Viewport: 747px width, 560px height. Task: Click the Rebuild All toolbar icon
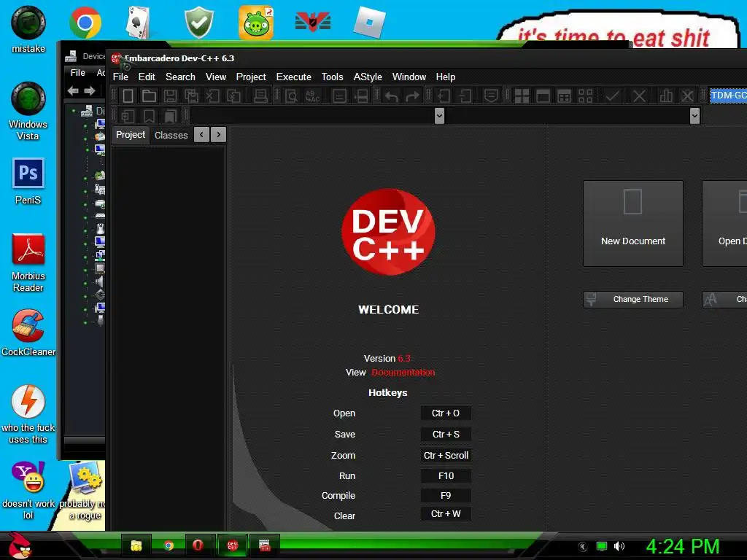[x=586, y=96]
